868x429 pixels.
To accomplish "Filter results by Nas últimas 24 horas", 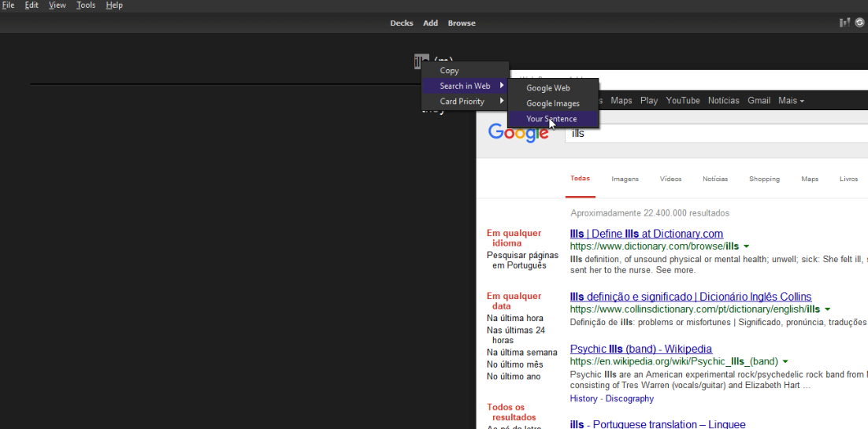I will pyautogui.click(x=516, y=335).
